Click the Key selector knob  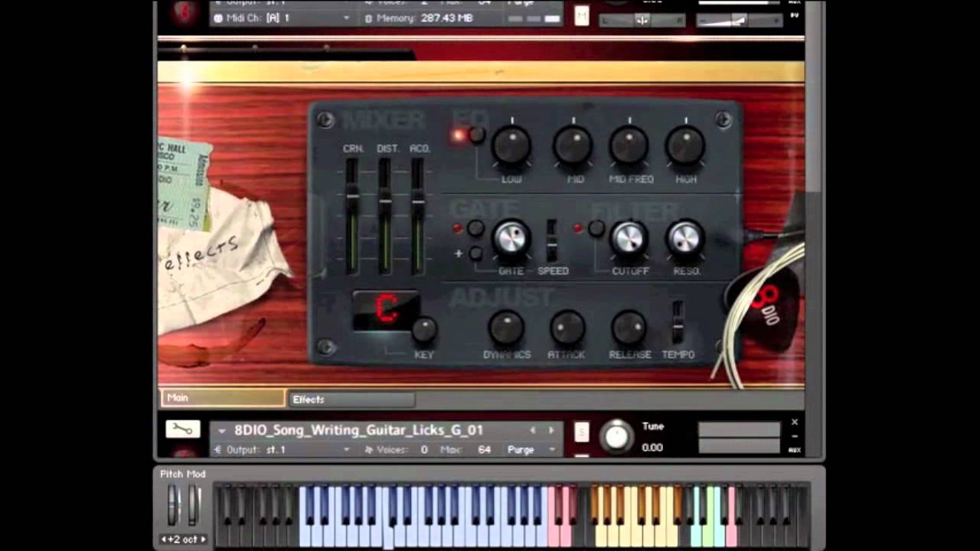(424, 330)
